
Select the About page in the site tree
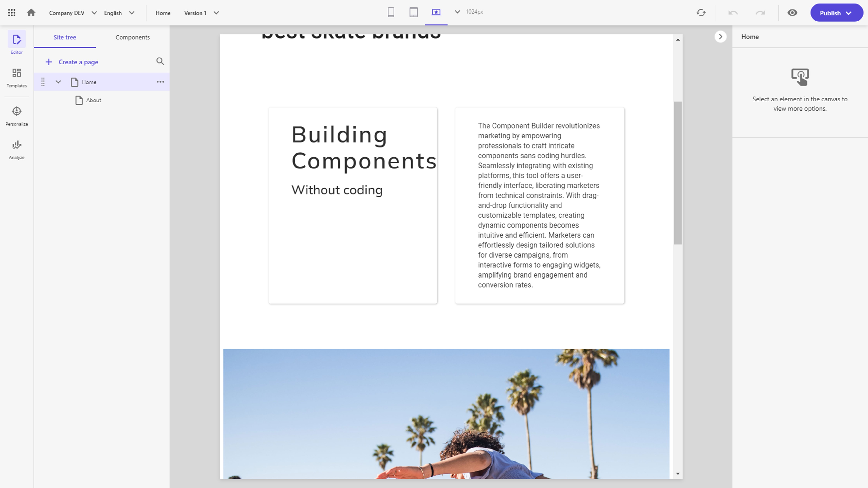click(93, 100)
